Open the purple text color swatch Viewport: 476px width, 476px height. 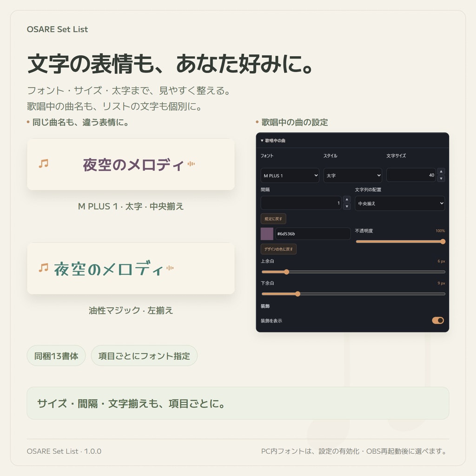pyautogui.click(x=267, y=234)
